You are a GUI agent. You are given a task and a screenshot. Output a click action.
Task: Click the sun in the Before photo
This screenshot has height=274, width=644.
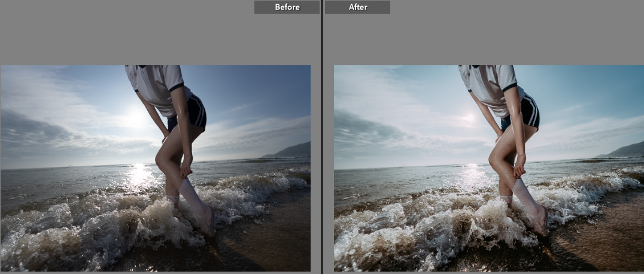136,118
